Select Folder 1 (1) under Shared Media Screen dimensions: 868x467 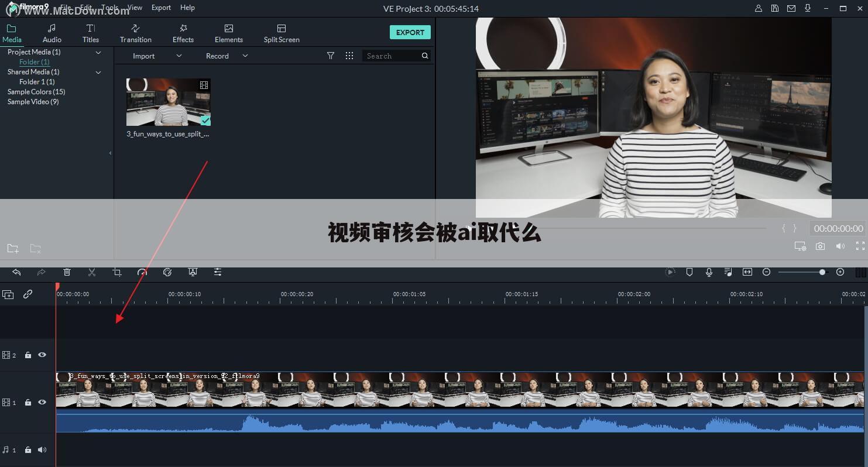pyautogui.click(x=37, y=82)
